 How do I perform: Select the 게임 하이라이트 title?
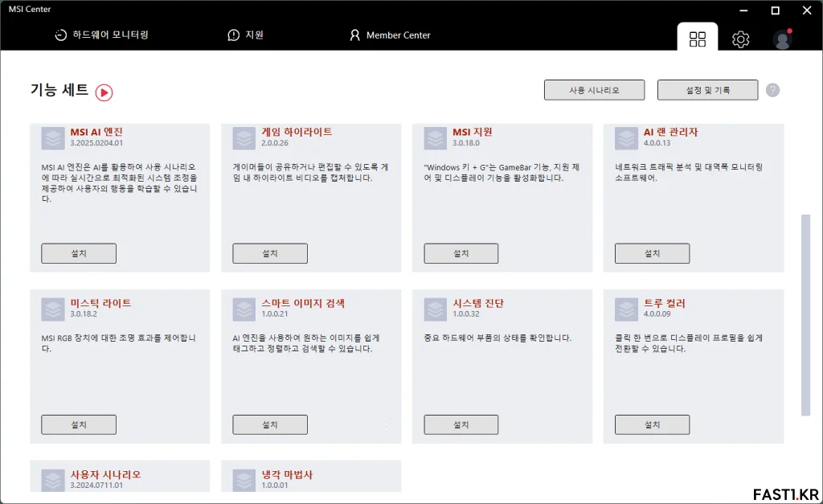point(297,133)
